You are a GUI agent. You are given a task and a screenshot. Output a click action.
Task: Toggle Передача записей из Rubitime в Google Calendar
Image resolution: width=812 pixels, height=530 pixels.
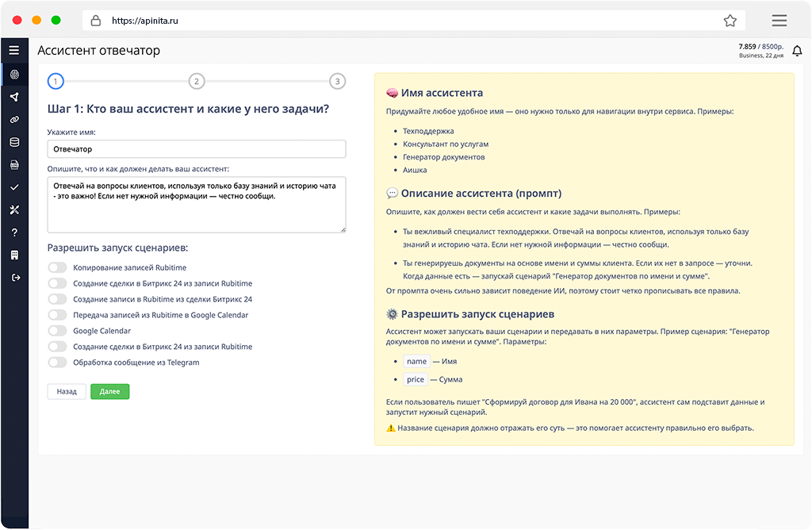tap(57, 315)
